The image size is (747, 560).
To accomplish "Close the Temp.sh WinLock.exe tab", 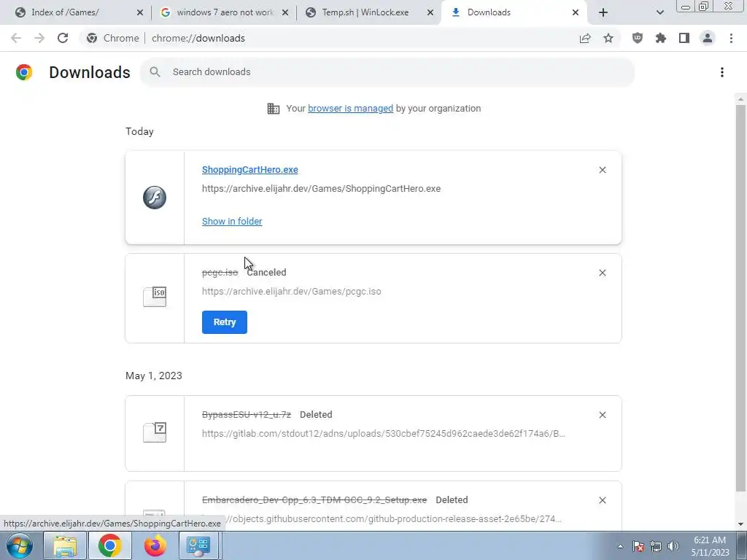I will [x=430, y=12].
